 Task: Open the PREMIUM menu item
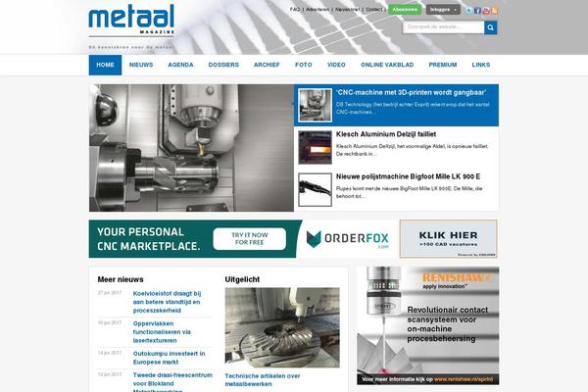coord(443,65)
